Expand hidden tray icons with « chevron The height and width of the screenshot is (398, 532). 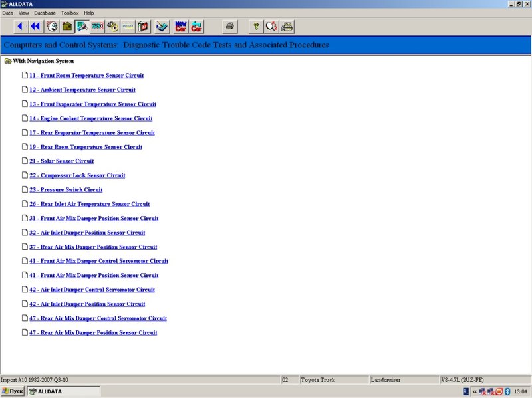(475, 391)
